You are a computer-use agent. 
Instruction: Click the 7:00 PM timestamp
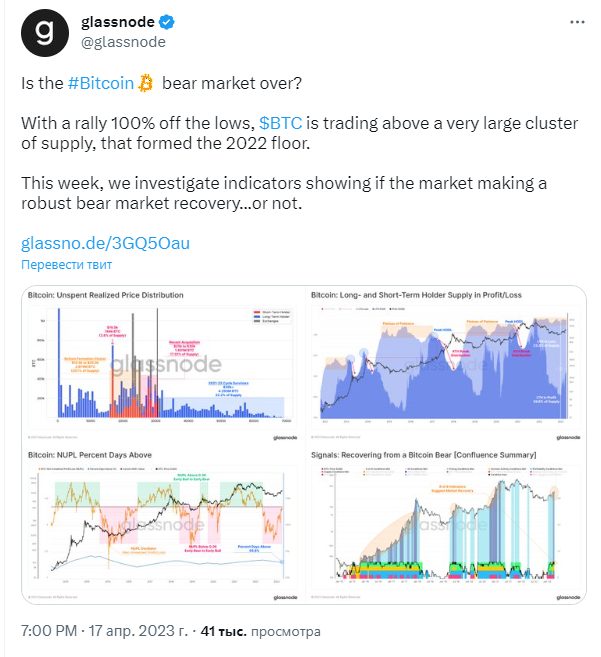pyautogui.click(x=49, y=631)
